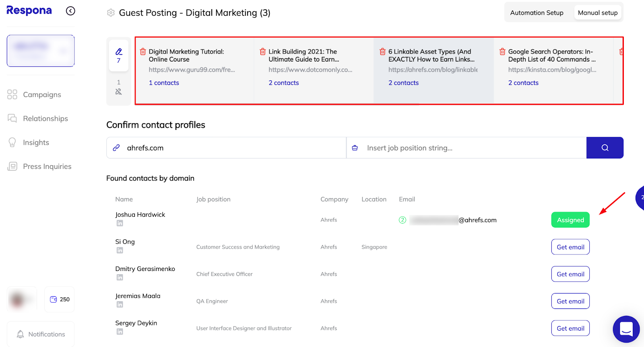Click the Assigned button for Joshua Hardwick
The width and height of the screenshot is (644, 347).
point(570,220)
